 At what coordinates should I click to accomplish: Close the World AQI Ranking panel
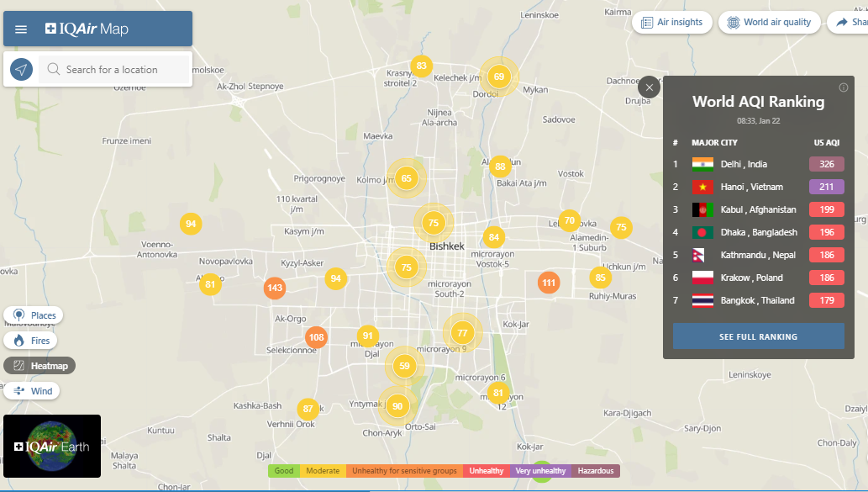point(649,87)
